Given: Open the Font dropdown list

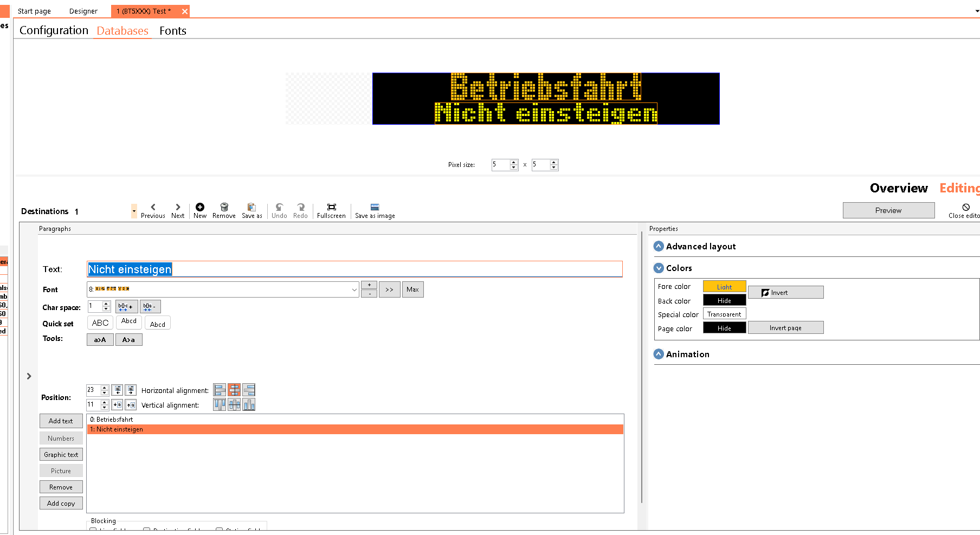Looking at the screenshot, I should point(354,289).
